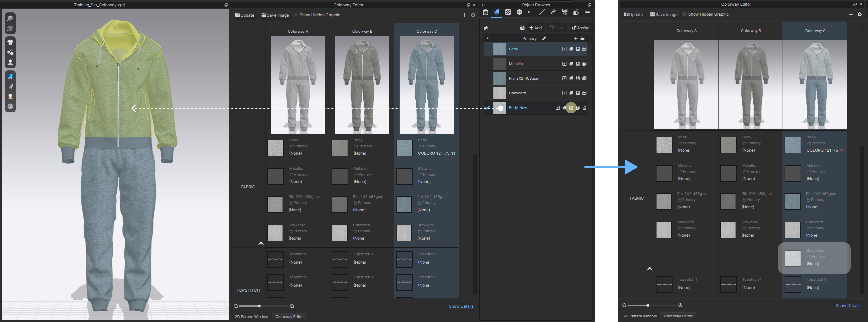Collapse the Primary fabric group triangle

click(x=488, y=38)
